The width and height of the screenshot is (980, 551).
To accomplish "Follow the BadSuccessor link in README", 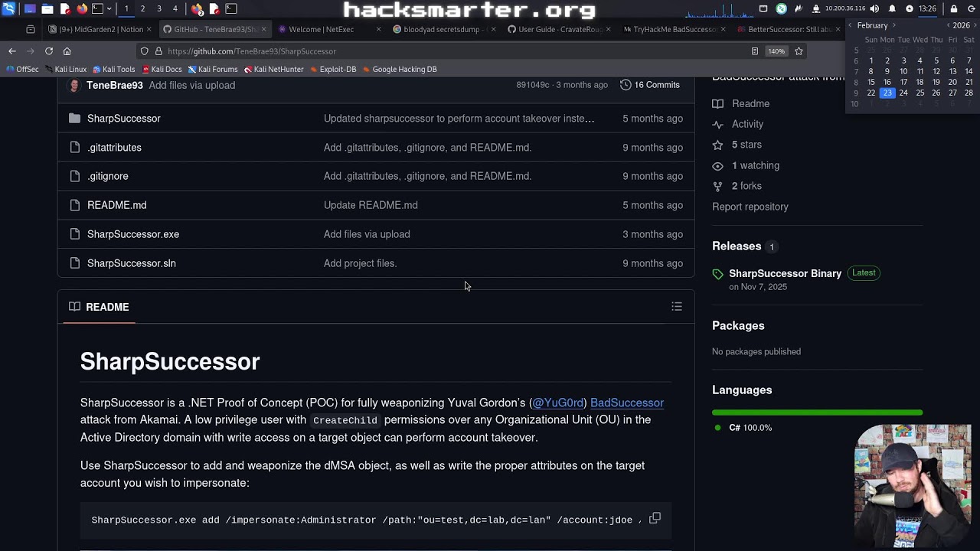I will pos(627,403).
